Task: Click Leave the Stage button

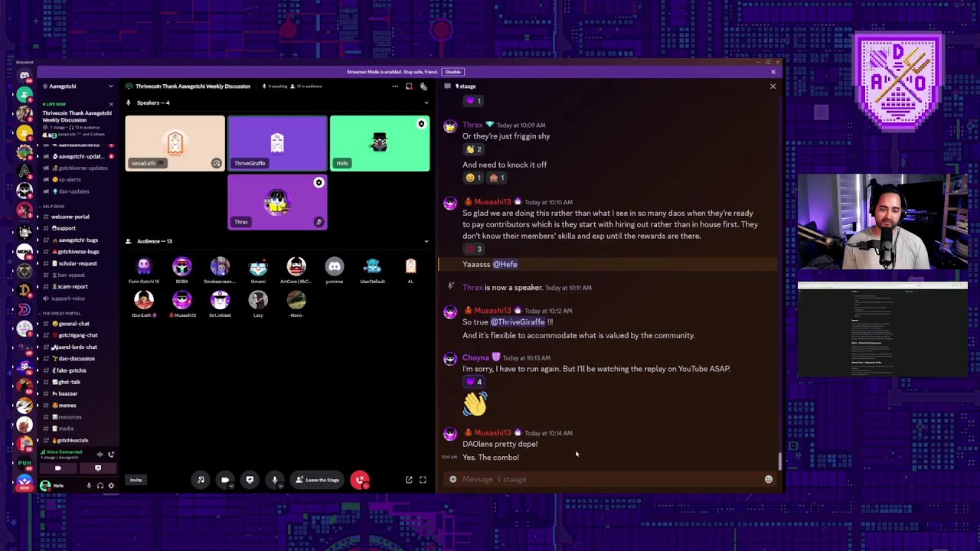Action: (317, 480)
